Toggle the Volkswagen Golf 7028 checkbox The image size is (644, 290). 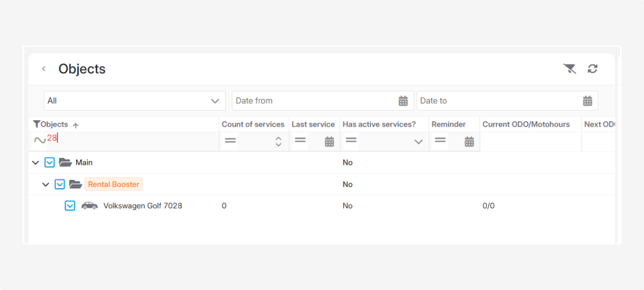click(x=70, y=206)
